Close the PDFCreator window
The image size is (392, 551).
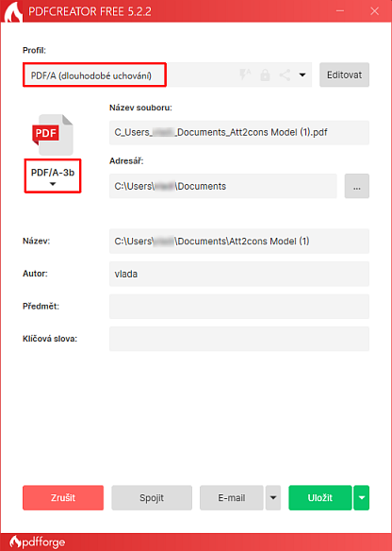tap(374, 11)
